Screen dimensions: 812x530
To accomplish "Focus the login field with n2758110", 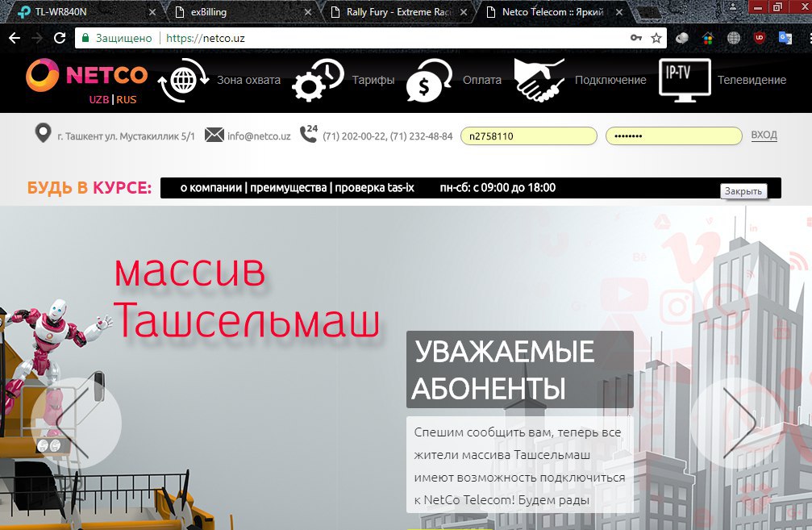I will click(x=529, y=136).
